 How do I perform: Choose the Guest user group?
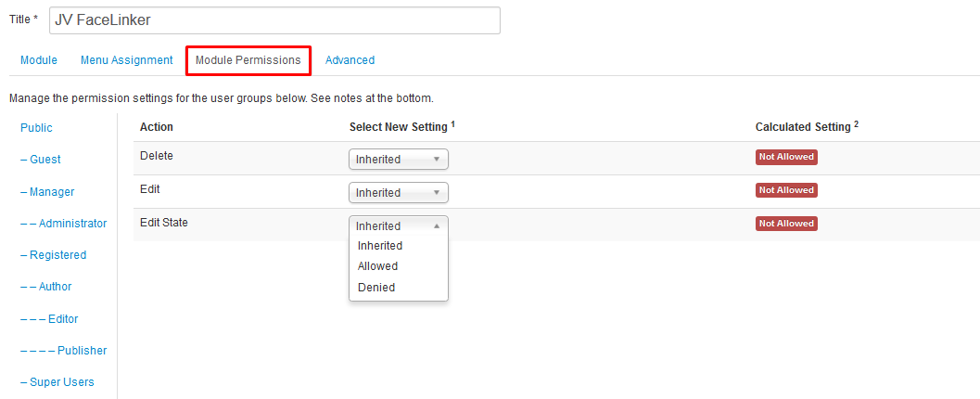(x=41, y=160)
